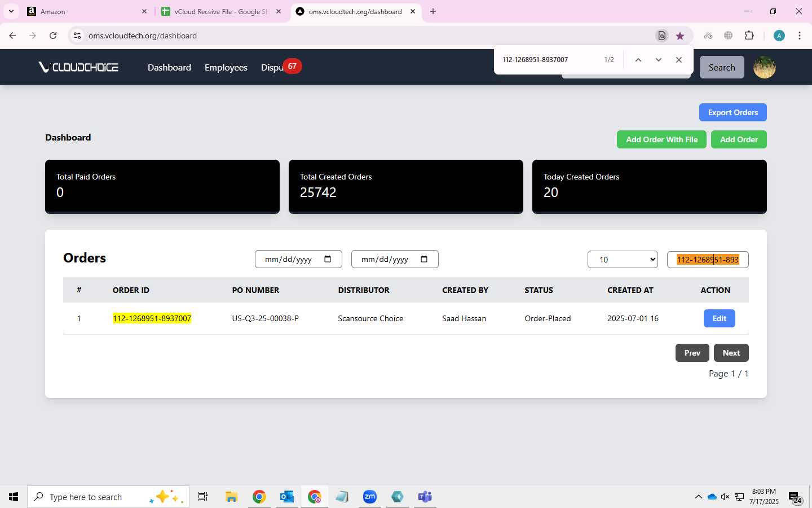812x508 pixels.
Task: Open the site information icon in address bar
Action: 77,36
